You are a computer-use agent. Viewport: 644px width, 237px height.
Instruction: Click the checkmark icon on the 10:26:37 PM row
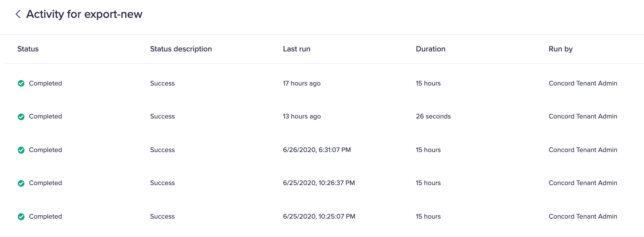pyautogui.click(x=22, y=183)
